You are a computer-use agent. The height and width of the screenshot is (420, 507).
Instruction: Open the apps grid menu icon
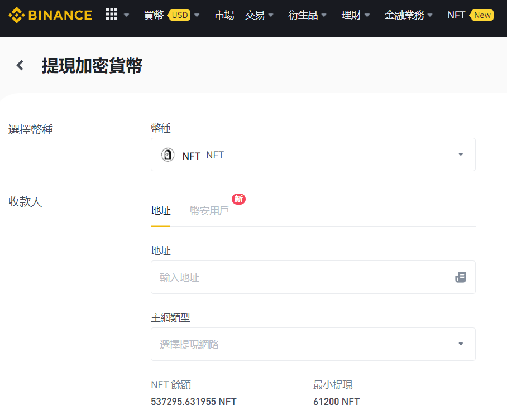pos(112,14)
